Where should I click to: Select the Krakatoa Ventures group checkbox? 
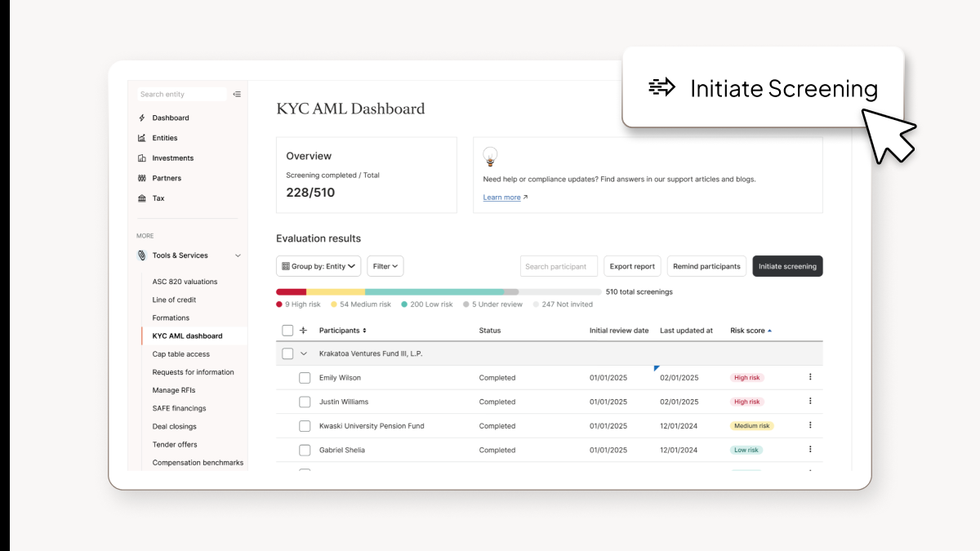[x=288, y=353]
